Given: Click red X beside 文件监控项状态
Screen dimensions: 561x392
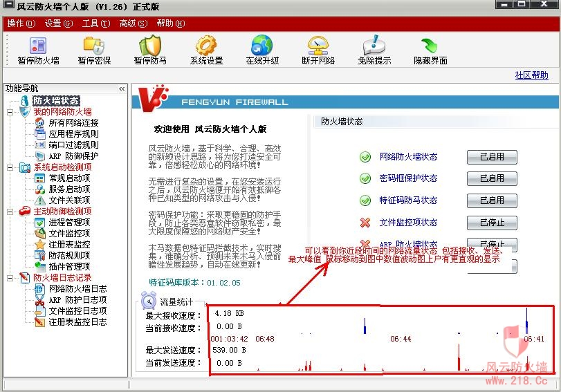Looking at the screenshot, I should (x=365, y=223).
